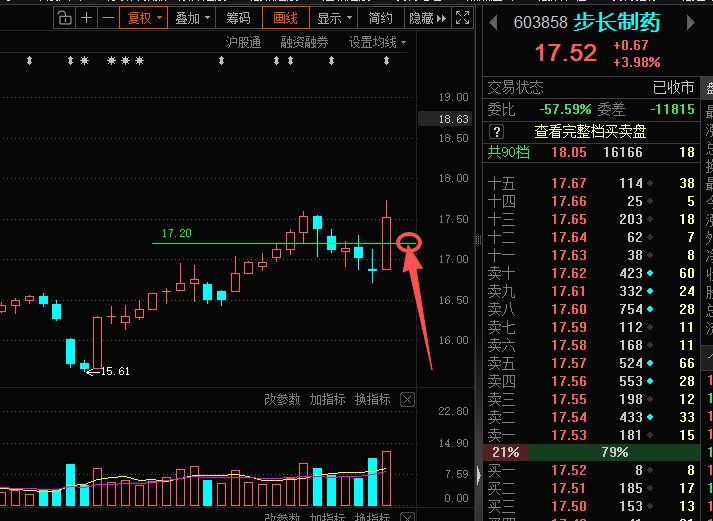The image size is (713, 521).
Task: Click 换指标 on volume panel
Action: click(372, 400)
